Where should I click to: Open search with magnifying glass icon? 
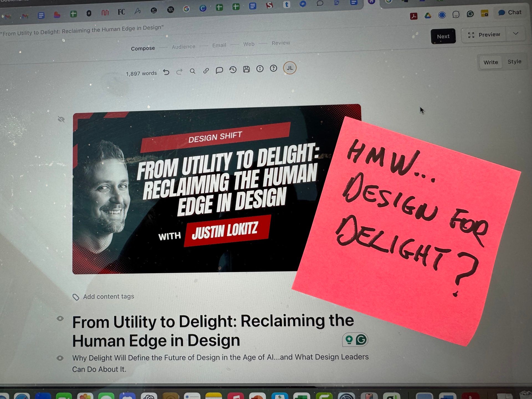click(193, 71)
